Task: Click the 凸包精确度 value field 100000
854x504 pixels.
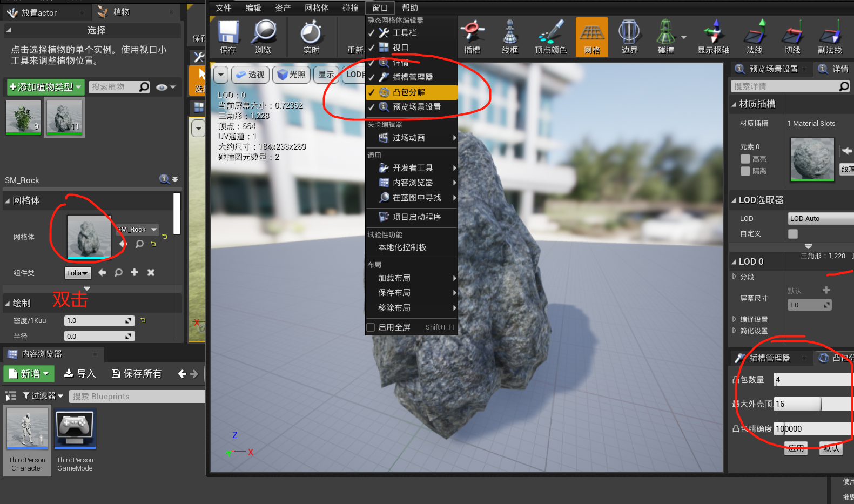Action: coord(813,429)
